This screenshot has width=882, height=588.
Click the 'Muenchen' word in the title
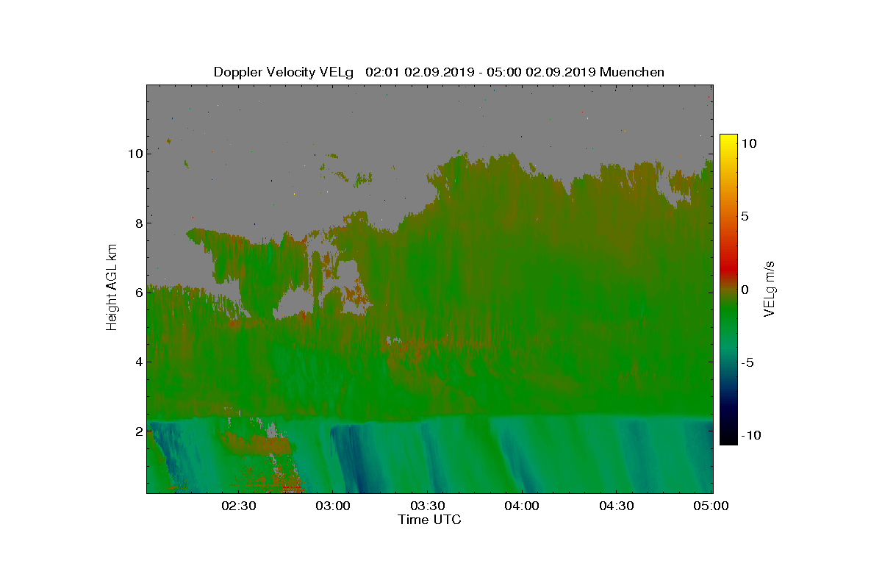point(632,72)
